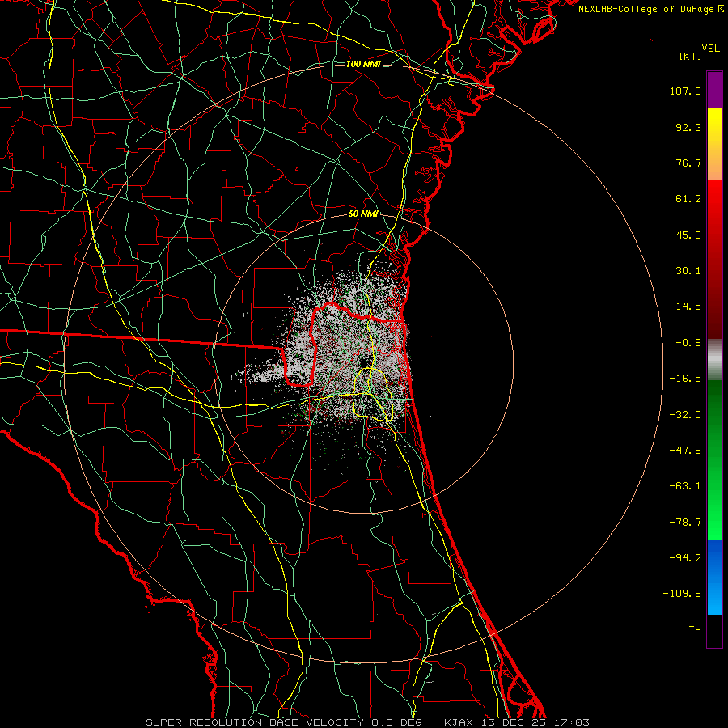
Task: Click the gray near-zero segment of color bar
Action: [x=714, y=358]
